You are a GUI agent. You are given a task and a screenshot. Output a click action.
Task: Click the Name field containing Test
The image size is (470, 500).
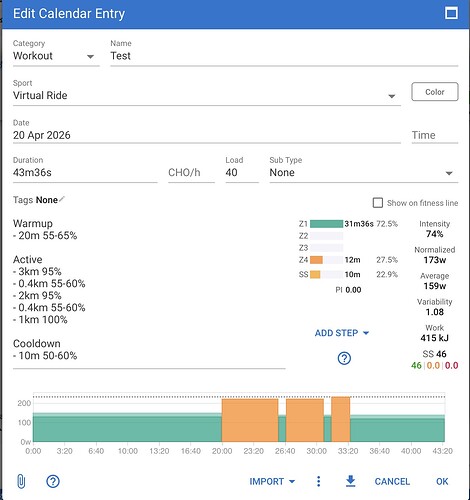tap(284, 56)
